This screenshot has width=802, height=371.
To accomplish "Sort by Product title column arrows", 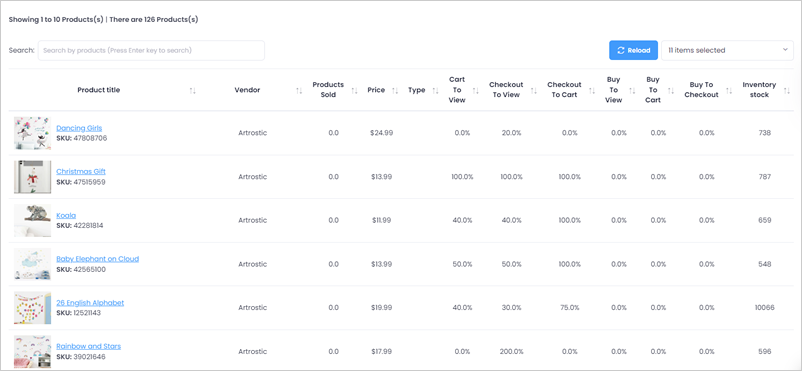I will (192, 91).
